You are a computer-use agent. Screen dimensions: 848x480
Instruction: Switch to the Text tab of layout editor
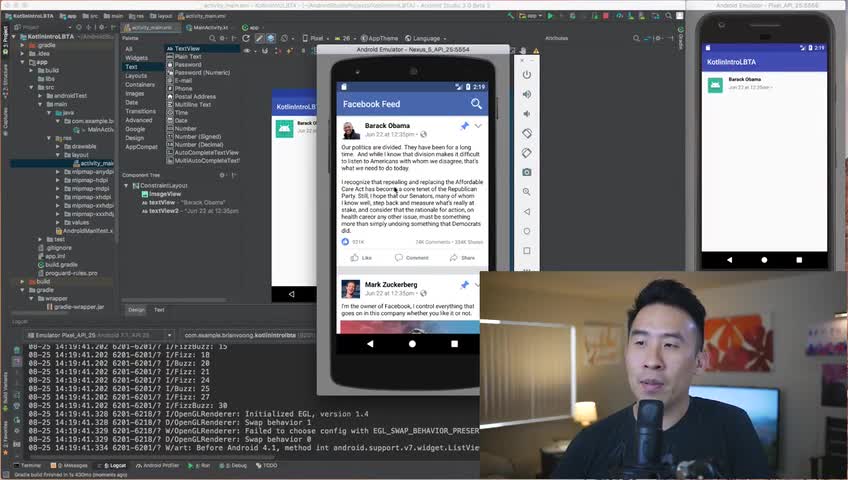point(159,310)
